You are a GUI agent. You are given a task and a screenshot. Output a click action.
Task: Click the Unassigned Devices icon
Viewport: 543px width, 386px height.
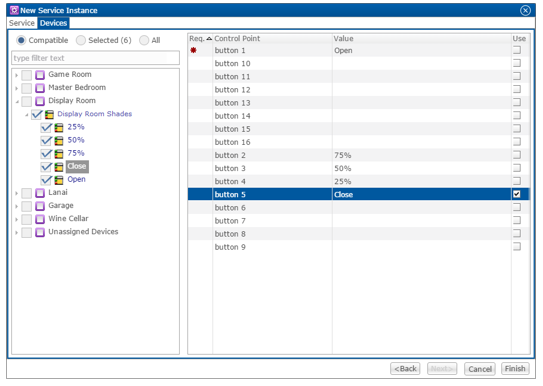tap(40, 232)
